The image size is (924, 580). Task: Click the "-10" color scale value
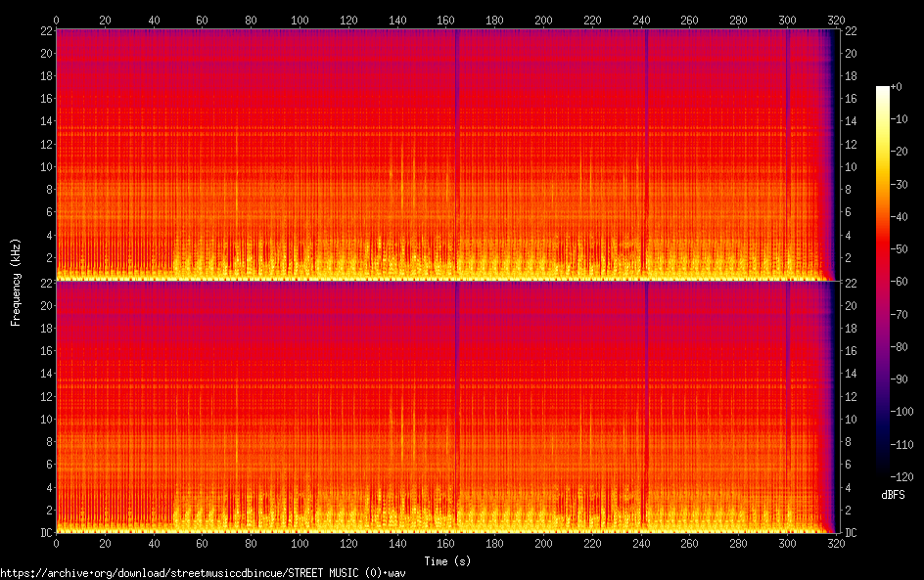(899, 119)
